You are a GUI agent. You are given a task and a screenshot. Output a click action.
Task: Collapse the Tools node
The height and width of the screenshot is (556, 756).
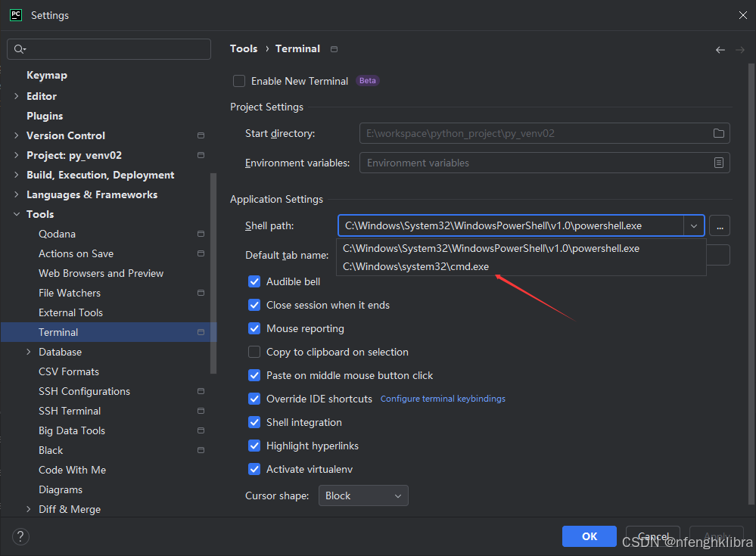pos(17,214)
